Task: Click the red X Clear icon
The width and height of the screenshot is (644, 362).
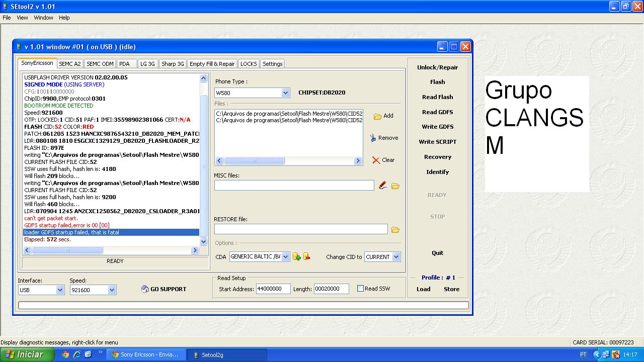Action: pos(376,160)
